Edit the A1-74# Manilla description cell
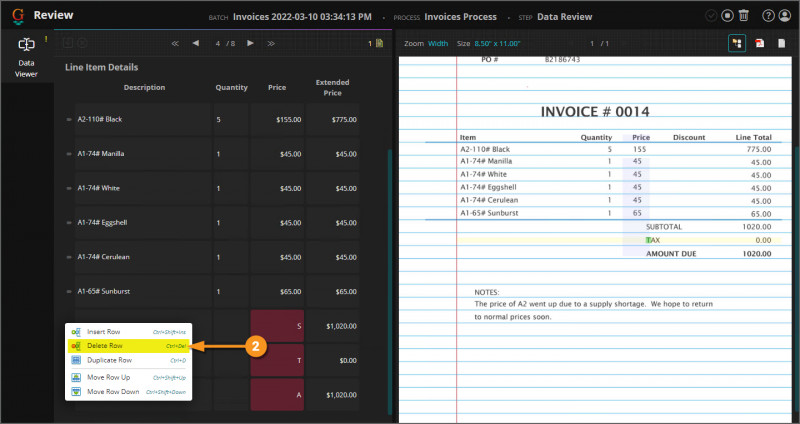 point(143,154)
